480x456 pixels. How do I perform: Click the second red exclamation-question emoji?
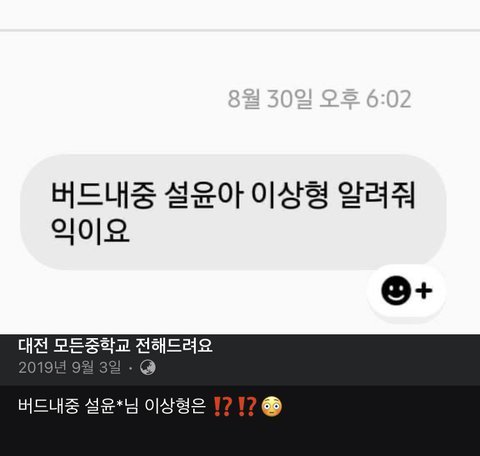247,406
